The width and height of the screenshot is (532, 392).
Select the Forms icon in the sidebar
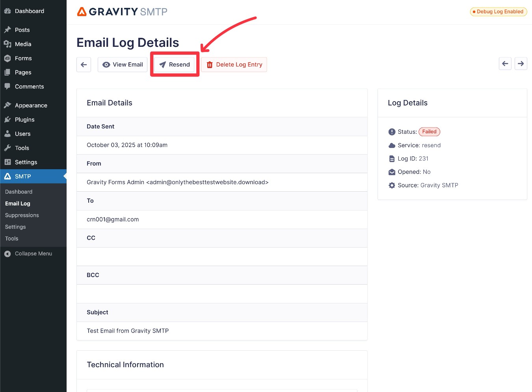[x=8, y=58]
